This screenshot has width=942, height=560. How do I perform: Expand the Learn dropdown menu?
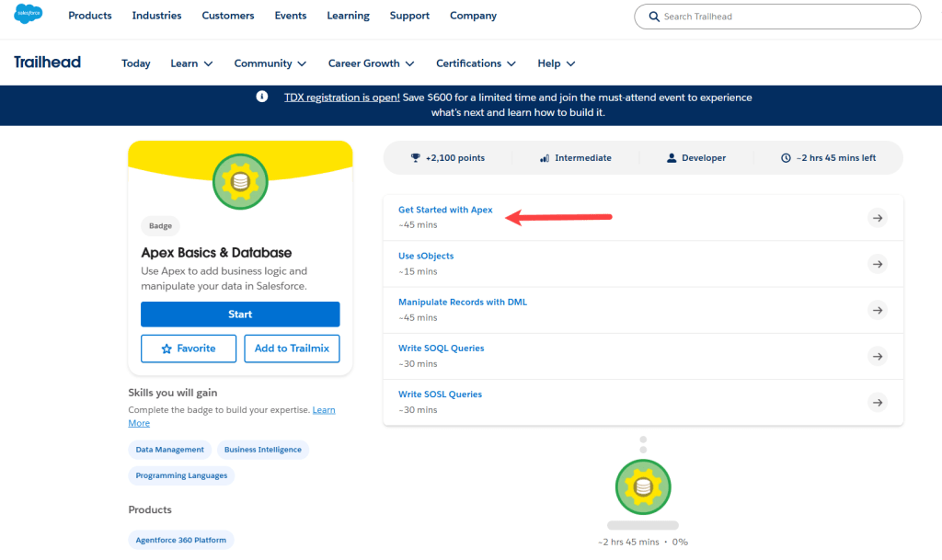coord(191,63)
